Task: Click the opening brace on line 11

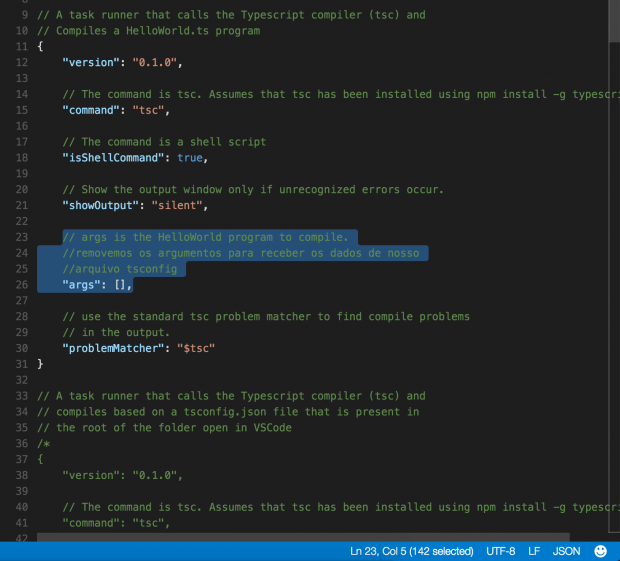Action: [40, 47]
